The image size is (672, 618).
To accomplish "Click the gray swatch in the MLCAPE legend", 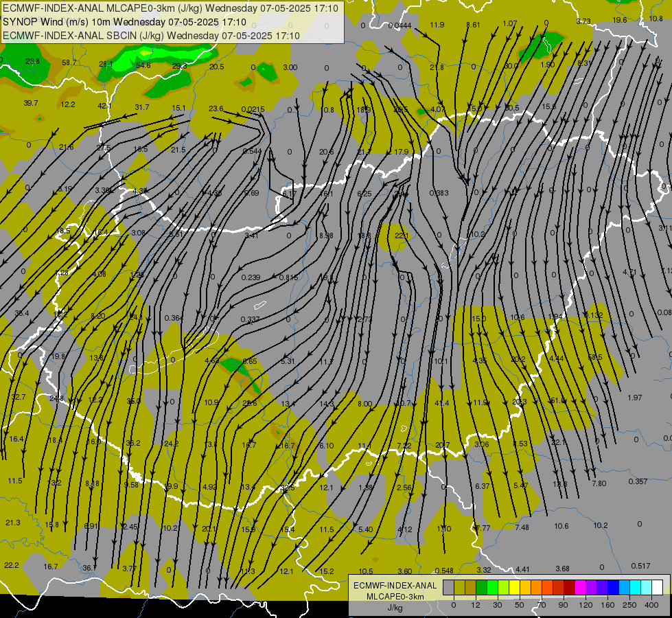I will click(x=448, y=588).
